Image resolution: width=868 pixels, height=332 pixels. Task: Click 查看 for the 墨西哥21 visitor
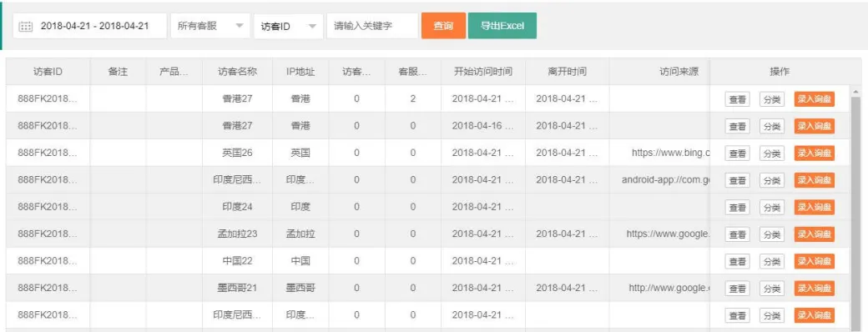point(737,289)
